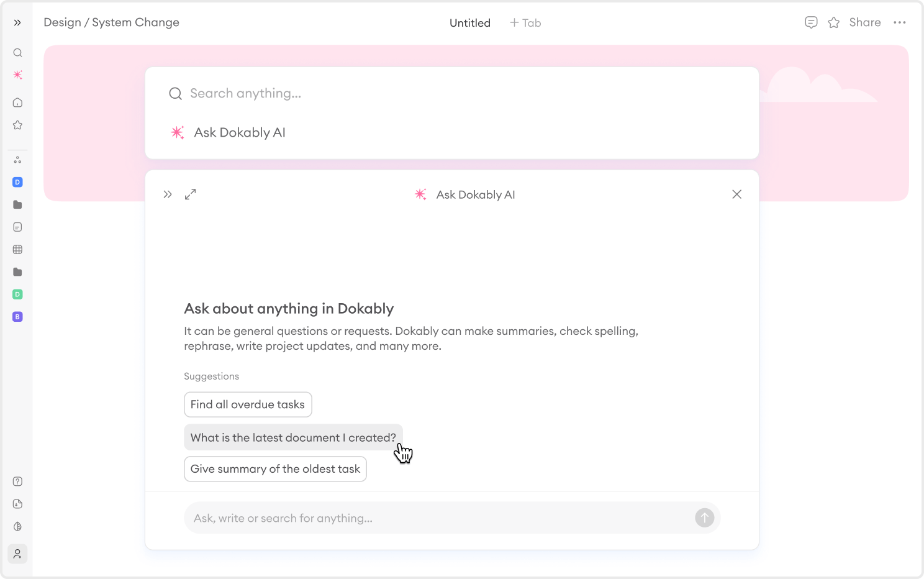924x579 pixels.
Task: Open the blue D workspace in sidebar
Action: tap(17, 182)
